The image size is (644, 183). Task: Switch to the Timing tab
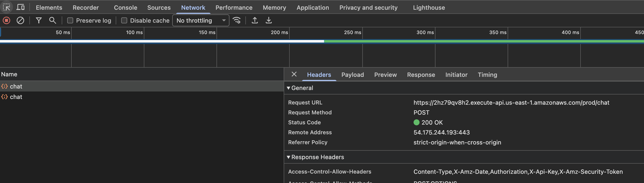(x=487, y=75)
